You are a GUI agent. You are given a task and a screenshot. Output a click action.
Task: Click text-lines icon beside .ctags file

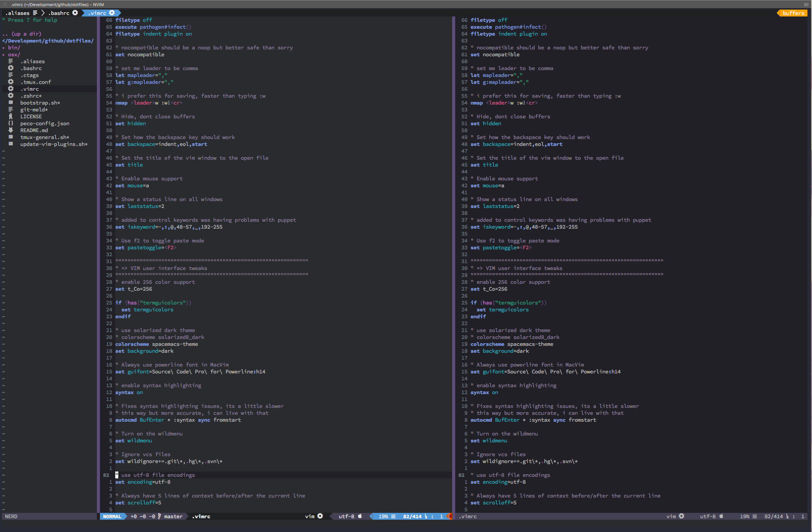[11, 75]
